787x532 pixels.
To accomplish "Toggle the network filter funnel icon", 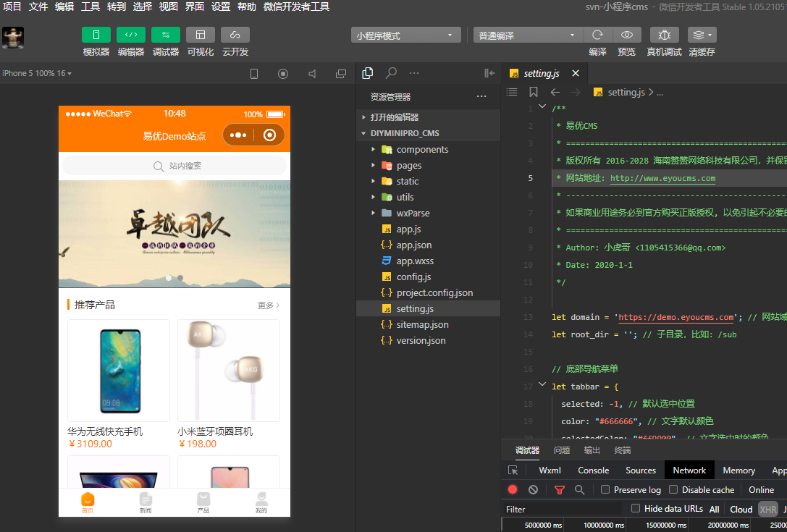I will click(559, 490).
